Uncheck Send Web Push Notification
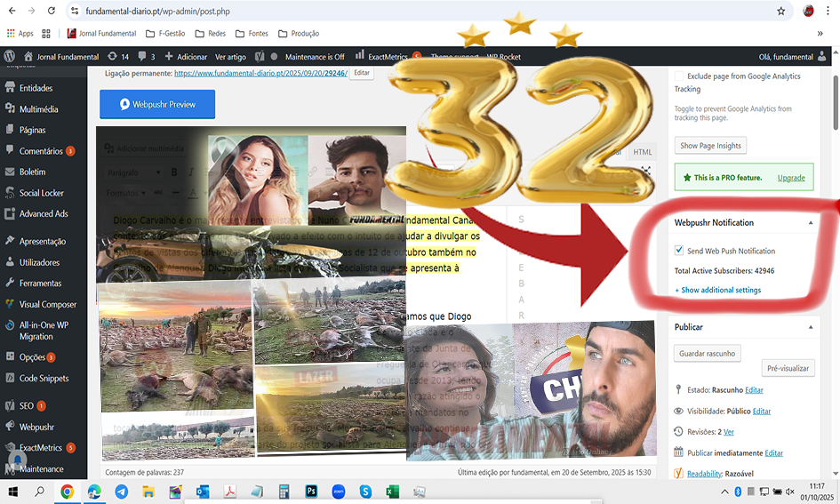 pyautogui.click(x=679, y=251)
